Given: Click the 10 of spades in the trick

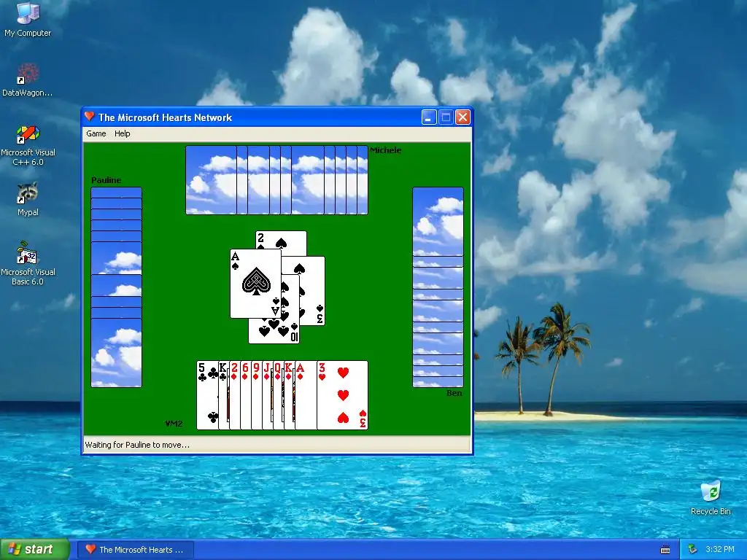Looking at the screenshot, I should click(274, 330).
